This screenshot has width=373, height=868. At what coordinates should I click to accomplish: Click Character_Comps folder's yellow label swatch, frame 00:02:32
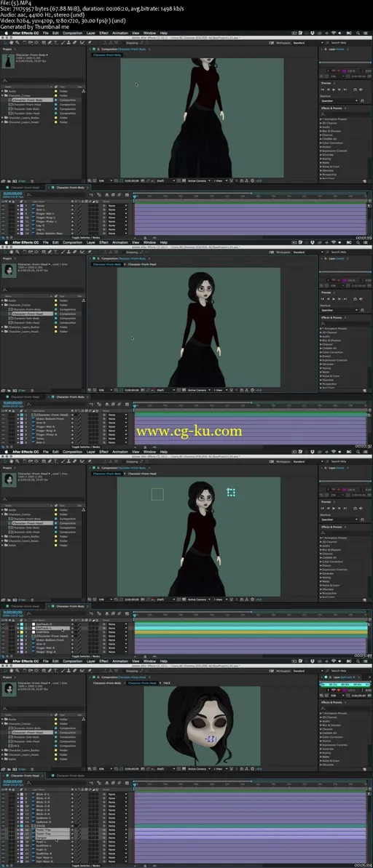coord(55,305)
